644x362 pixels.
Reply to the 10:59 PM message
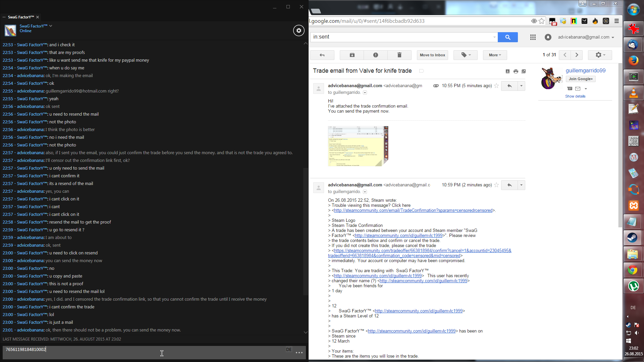pyautogui.click(x=509, y=185)
